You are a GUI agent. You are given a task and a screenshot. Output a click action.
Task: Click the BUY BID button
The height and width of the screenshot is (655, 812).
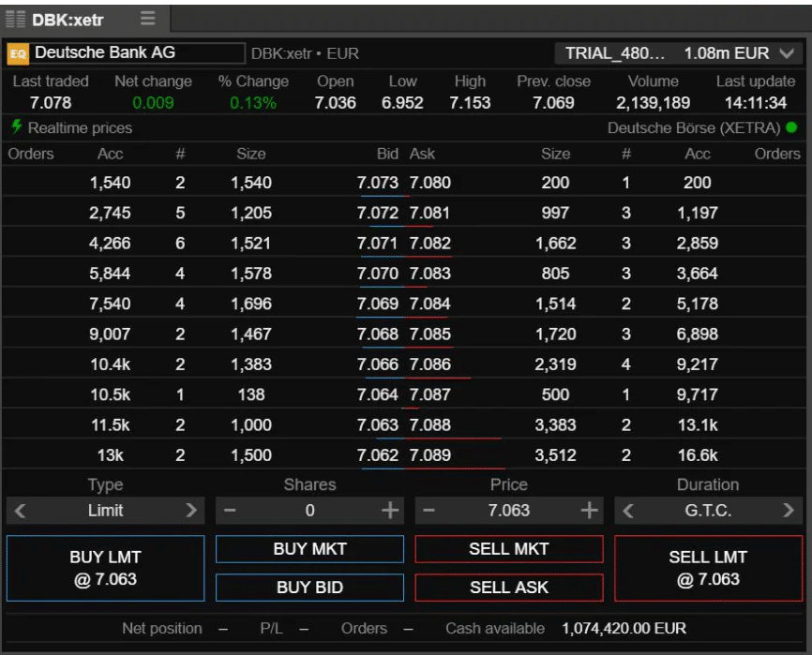(x=309, y=588)
